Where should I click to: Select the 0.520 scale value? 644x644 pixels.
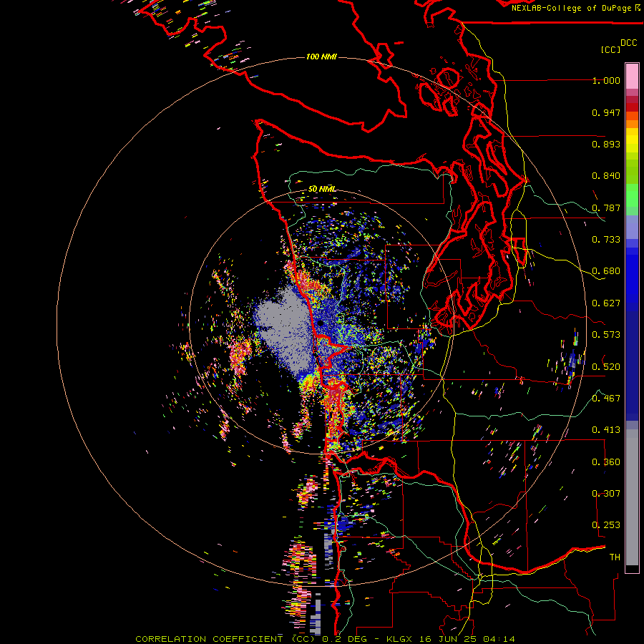(x=606, y=367)
